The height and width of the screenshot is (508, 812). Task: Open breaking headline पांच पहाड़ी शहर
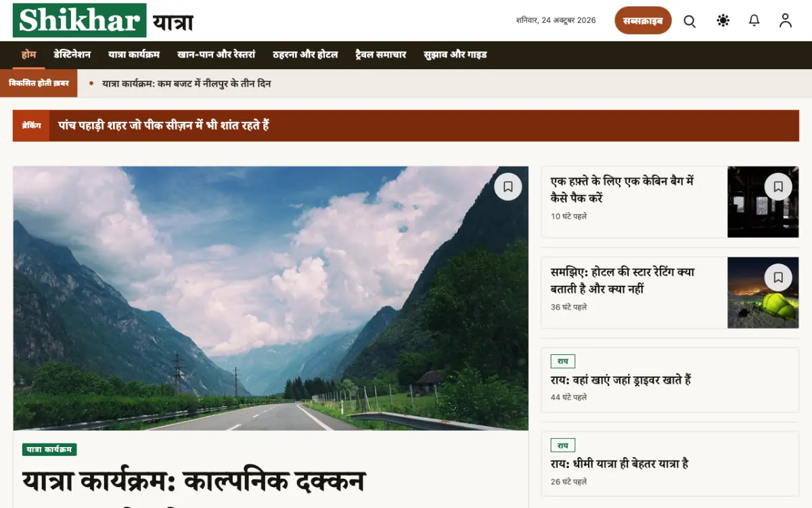164,125
